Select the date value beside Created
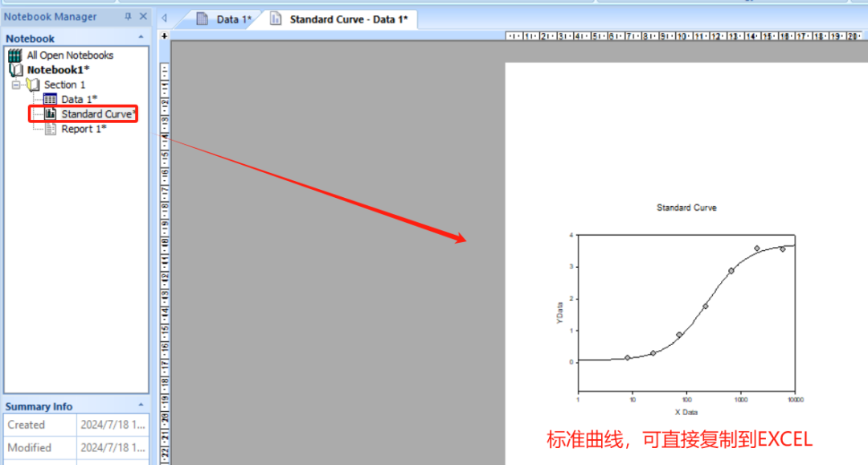The height and width of the screenshot is (465, 868). 113,425
